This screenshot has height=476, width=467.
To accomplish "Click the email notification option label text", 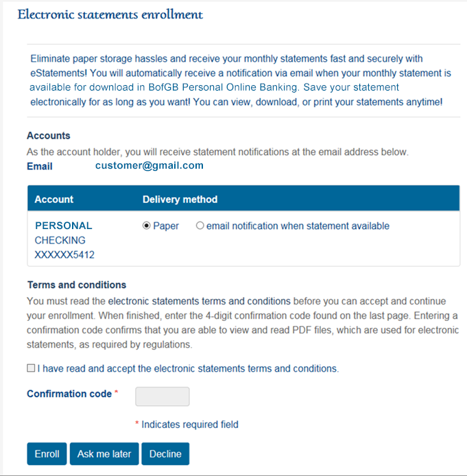I will tap(298, 226).
